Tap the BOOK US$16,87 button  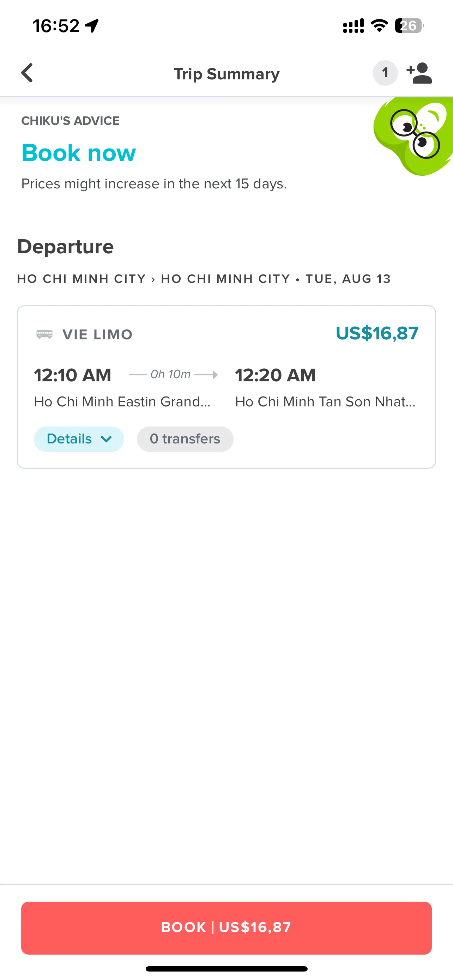pyautogui.click(x=226, y=927)
